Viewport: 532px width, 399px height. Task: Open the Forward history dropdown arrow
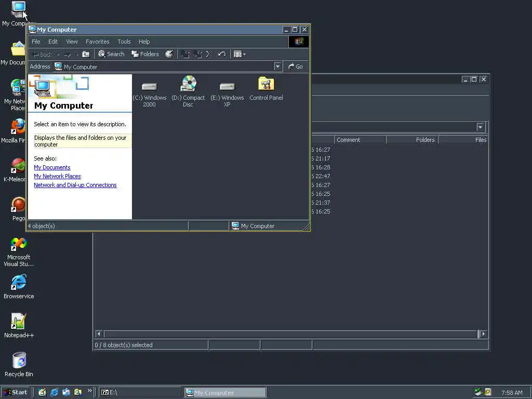(x=77, y=54)
